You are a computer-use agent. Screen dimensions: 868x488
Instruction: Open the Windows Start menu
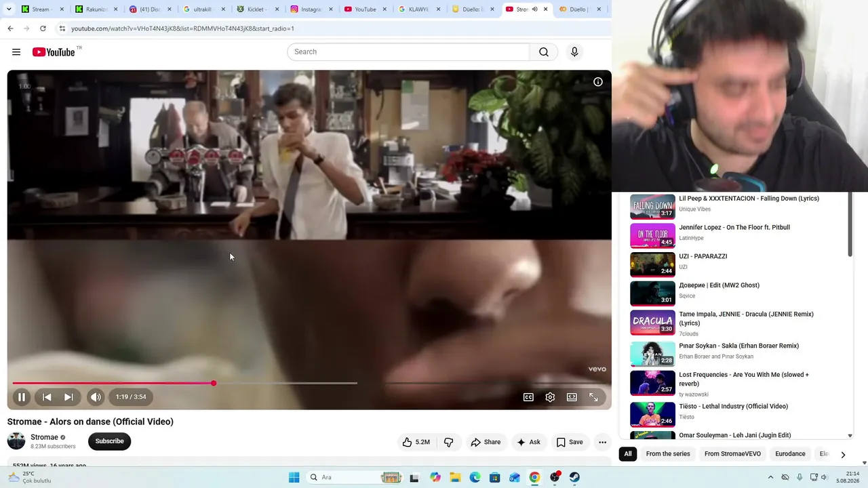294,477
